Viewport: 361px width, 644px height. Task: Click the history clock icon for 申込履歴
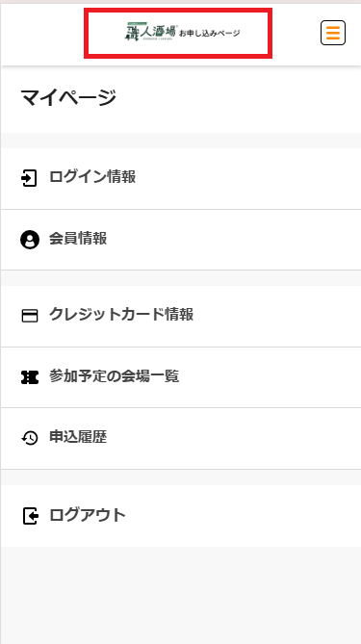(30, 438)
